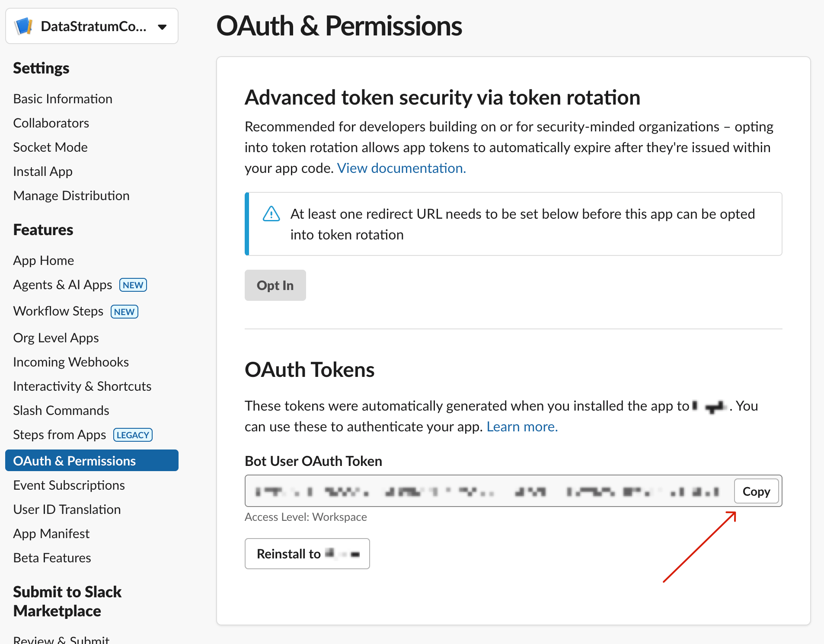Click the View documentation link
The height and width of the screenshot is (644, 824).
401,168
